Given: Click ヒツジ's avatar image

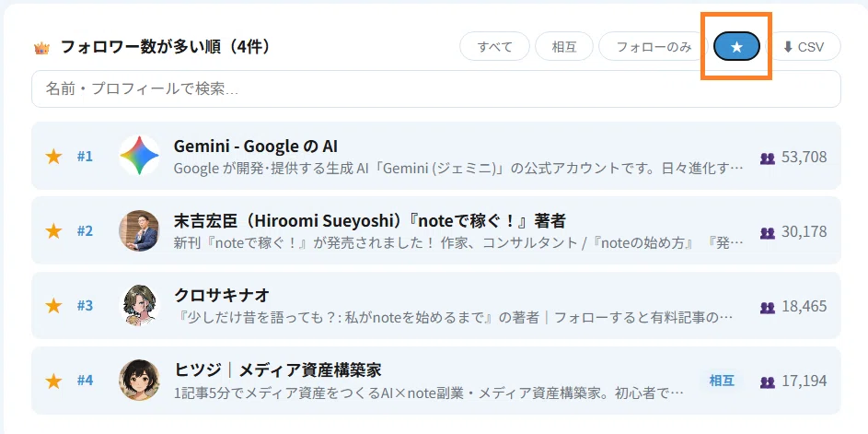Looking at the screenshot, I should pos(139,381).
